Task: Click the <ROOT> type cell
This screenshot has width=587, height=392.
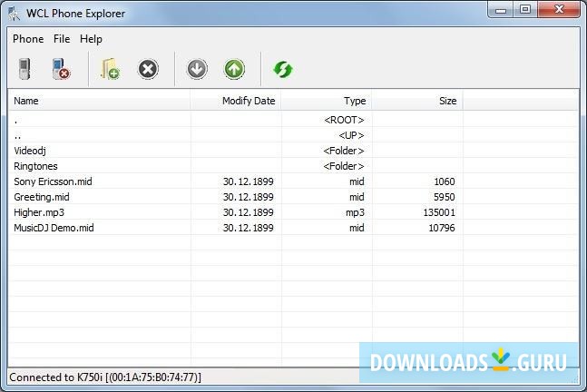Action: (x=344, y=120)
